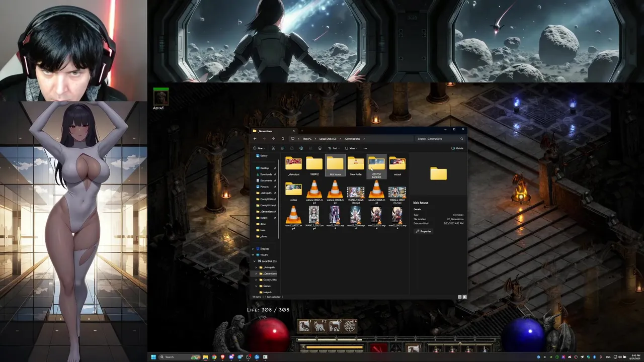Click Local Disk (C:) in the address breadcrumb
Image resolution: width=644 pixels, height=362 pixels.
tap(328, 139)
